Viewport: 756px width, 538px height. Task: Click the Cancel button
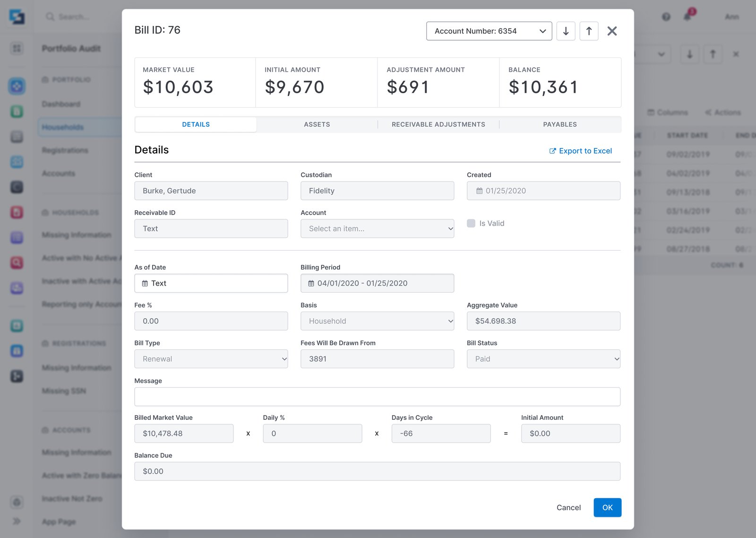pos(568,507)
